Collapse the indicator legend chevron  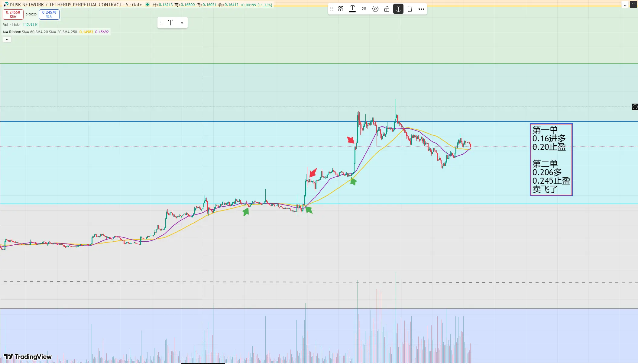coord(7,39)
